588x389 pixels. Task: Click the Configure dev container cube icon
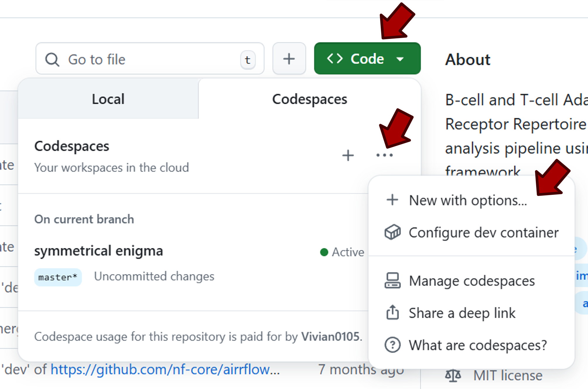(392, 233)
